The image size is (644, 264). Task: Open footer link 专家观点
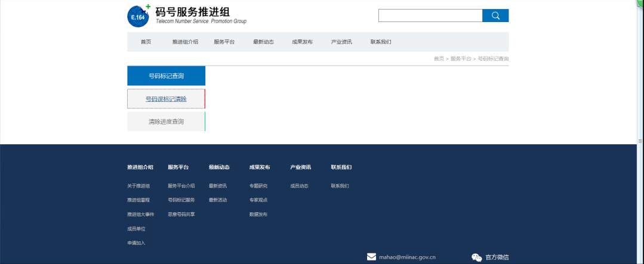tap(258, 200)
